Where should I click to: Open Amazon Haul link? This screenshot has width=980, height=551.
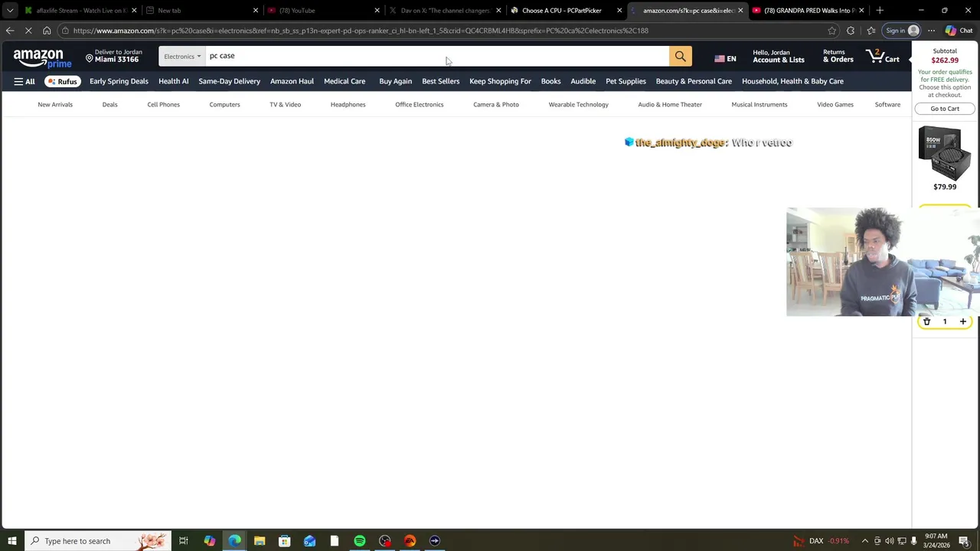pos(292,81)
